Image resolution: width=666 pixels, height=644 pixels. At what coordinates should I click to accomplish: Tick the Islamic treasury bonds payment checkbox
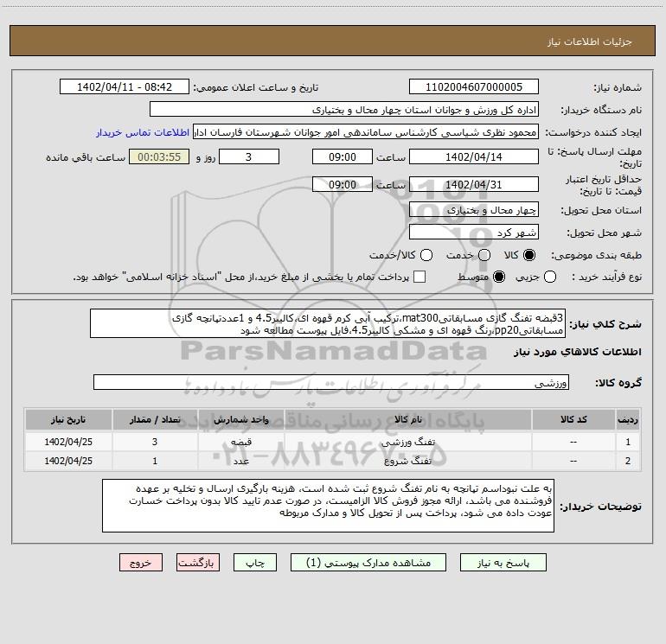point(419,277)
